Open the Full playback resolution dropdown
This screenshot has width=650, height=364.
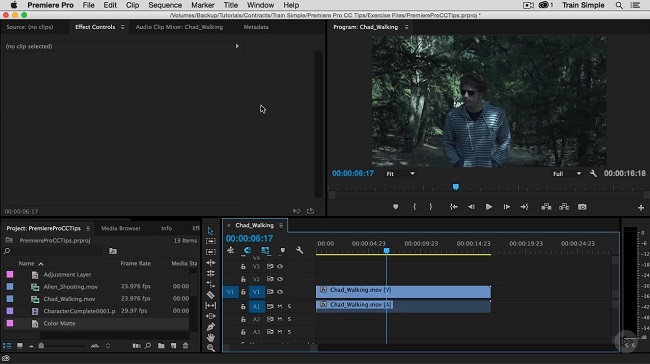pos(567,174)
